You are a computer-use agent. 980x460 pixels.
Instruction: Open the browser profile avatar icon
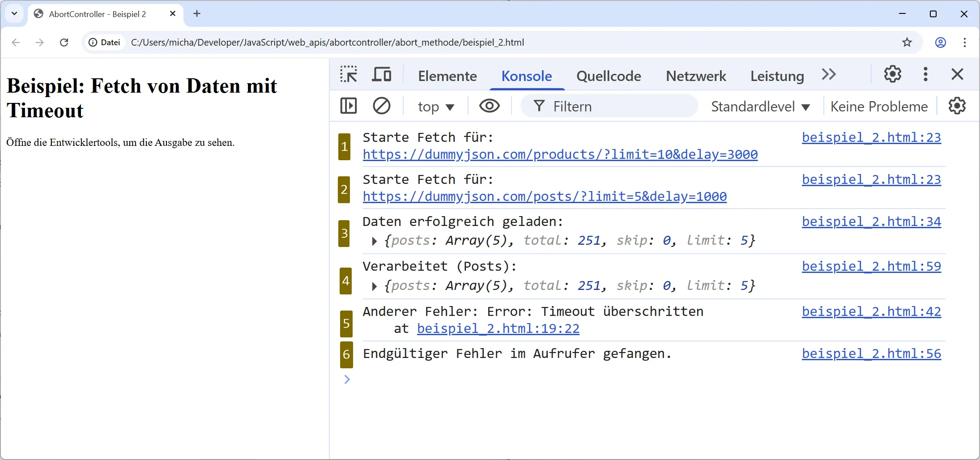coord(941,43)
